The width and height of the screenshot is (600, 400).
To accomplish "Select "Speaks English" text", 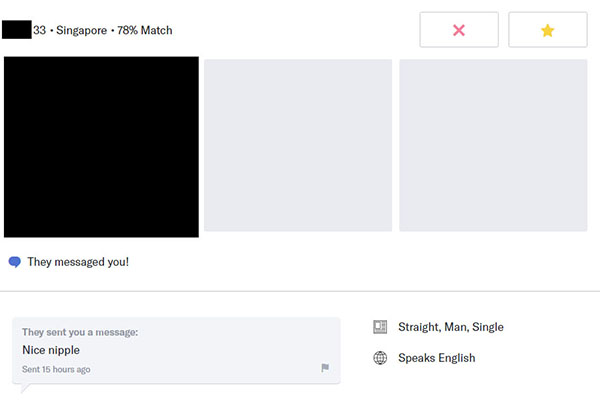I will coord(437,358).
